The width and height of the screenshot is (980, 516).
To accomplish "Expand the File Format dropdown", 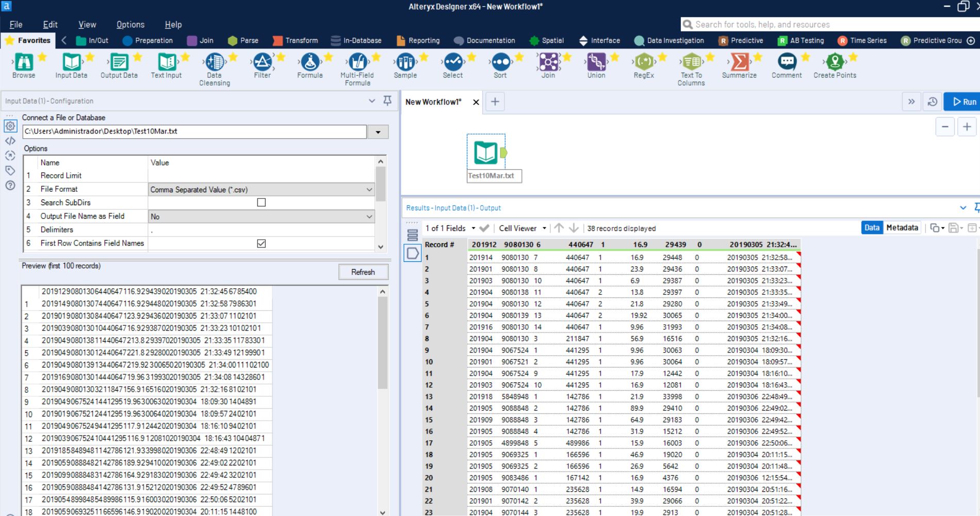I will pyautogui.click(x=369, y=190).
